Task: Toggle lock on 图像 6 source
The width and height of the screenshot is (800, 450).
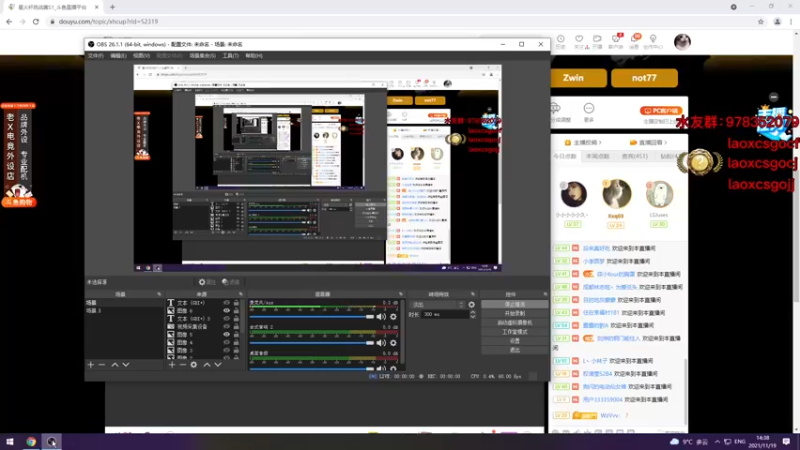Action: pyautogui.click(x=236, y=310)
